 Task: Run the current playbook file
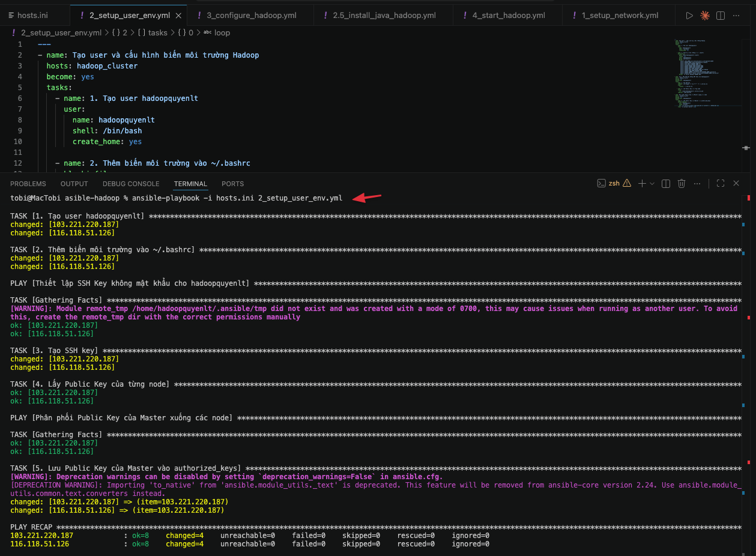689,15
